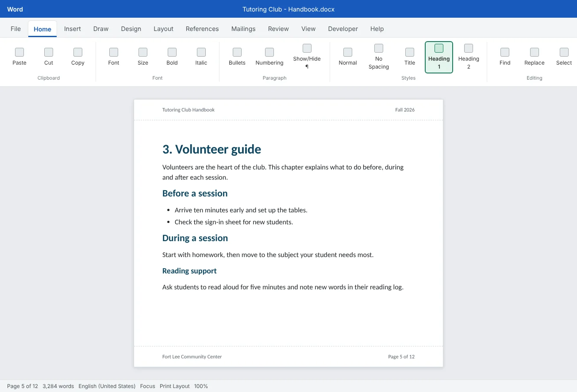Apply the Normal style
The width and height of the screenshot is (577, 392).
point(348,58)
